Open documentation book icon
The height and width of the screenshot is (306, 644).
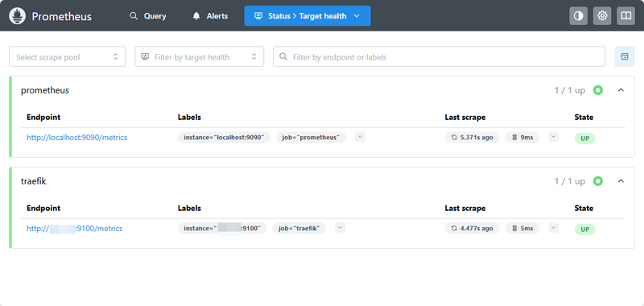coord(626,16)
